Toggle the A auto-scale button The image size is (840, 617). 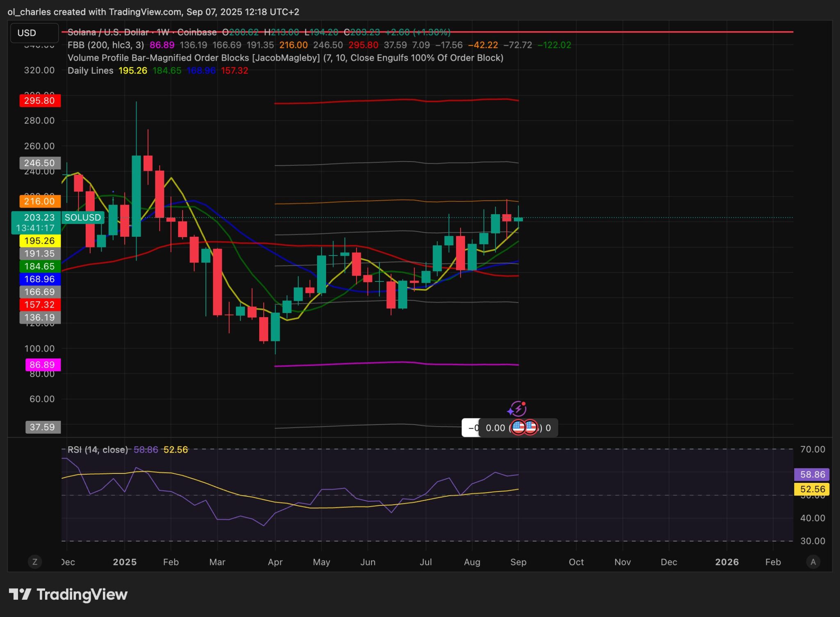click(813, 562)
